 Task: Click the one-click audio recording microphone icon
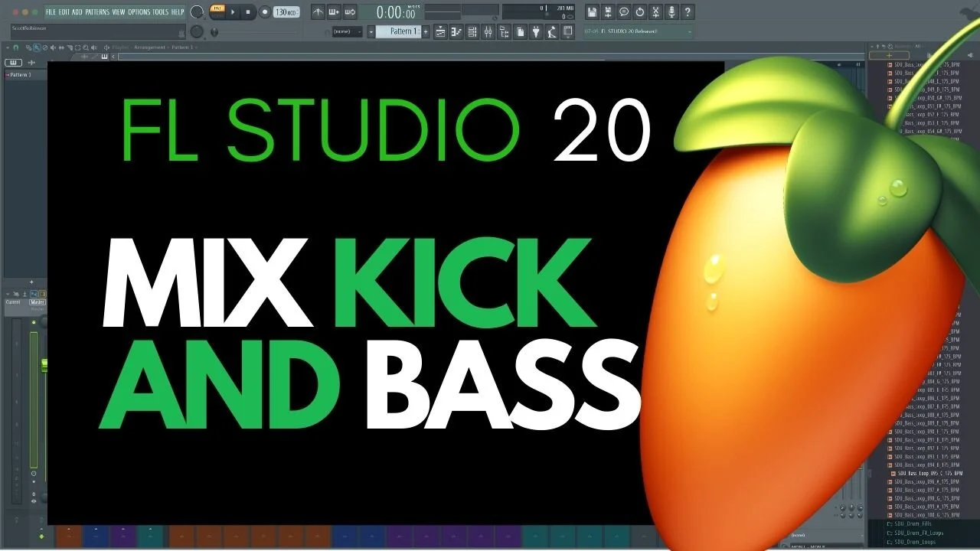point(671,11)
